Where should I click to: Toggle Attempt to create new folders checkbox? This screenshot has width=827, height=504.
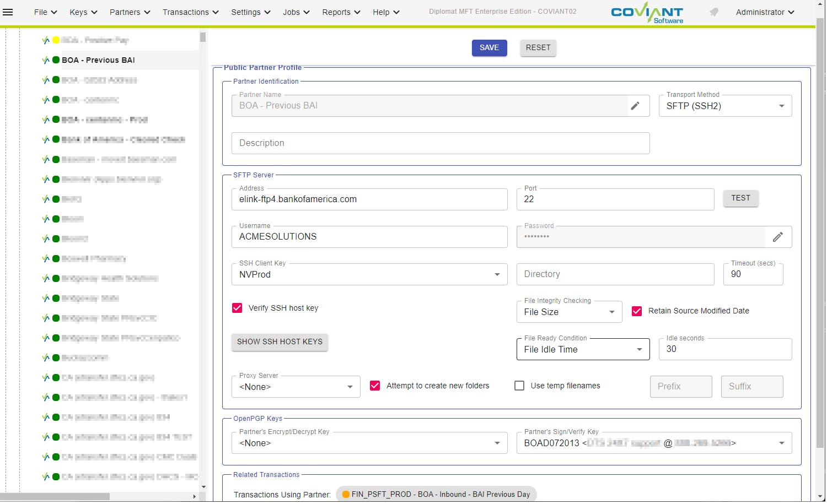pyautogui.click(x=375, y=386)
